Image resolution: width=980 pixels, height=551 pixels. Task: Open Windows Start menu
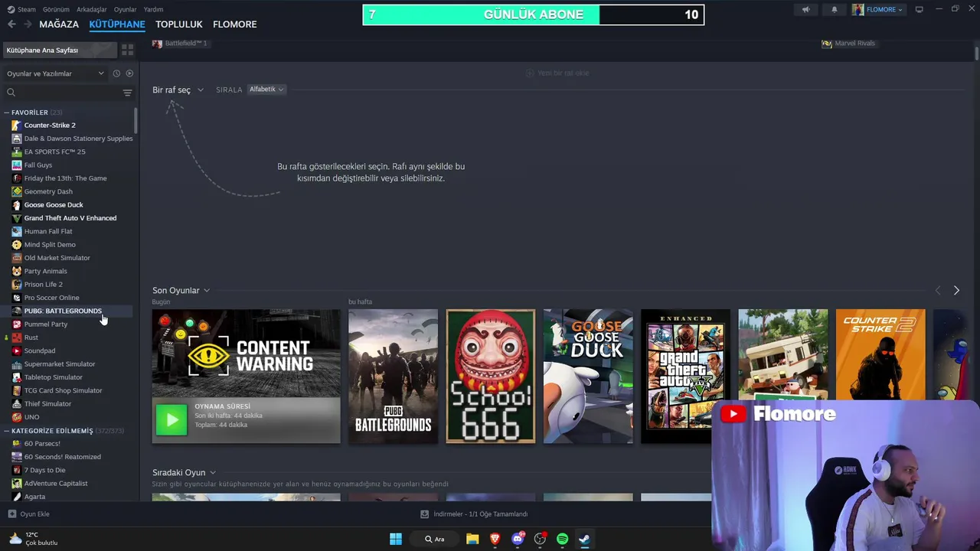point(396,539)
